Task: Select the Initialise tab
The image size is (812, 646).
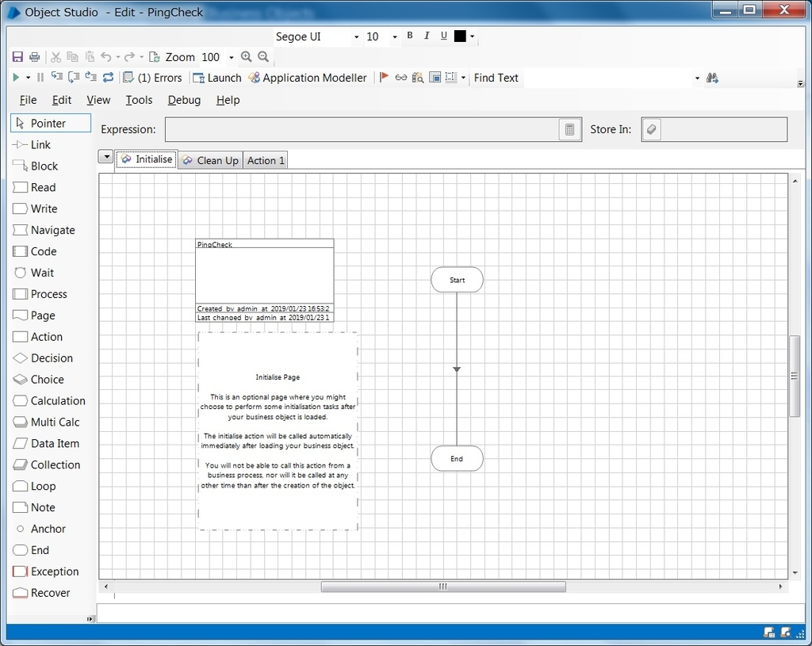Action: coord(147,159)
